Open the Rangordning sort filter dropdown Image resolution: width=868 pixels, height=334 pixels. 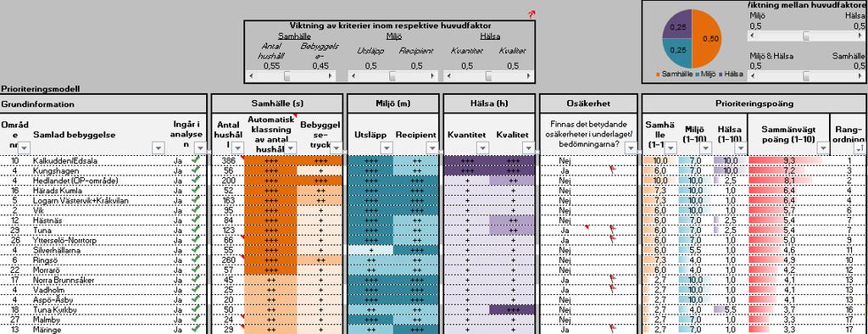pyautogui.click(x=859, y=148)
